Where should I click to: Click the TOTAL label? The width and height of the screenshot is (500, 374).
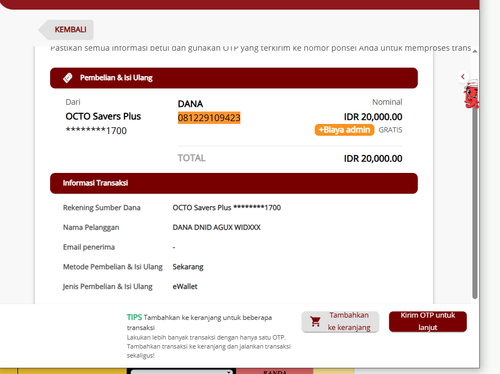coord(191,158)
